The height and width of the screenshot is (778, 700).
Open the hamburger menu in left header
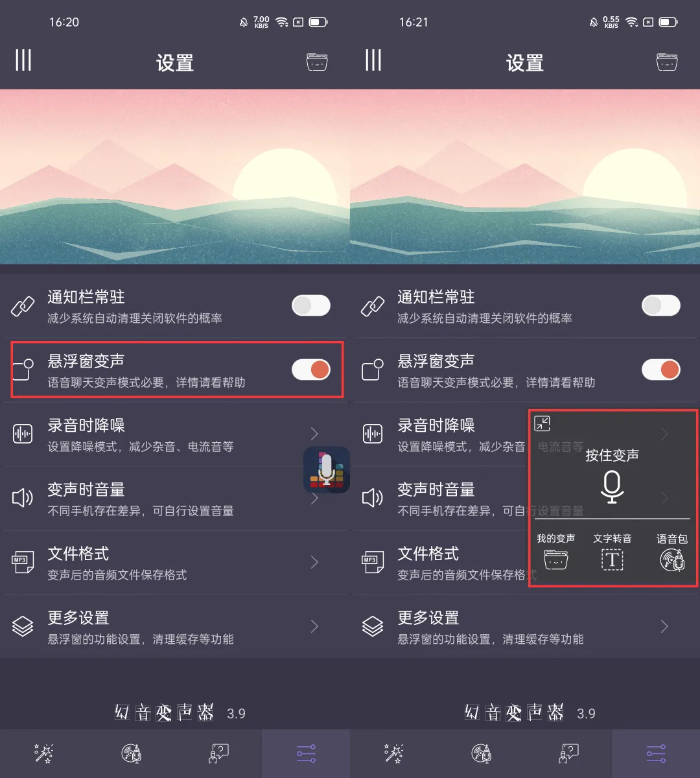pos(23,60)
